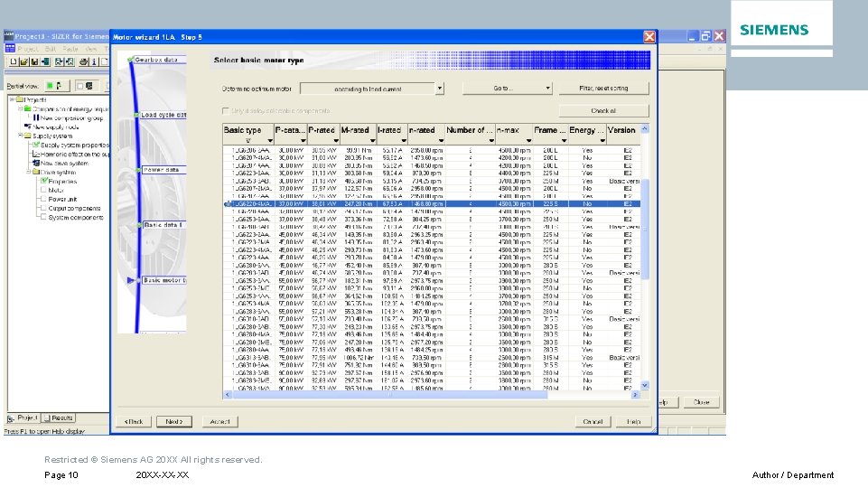Click the Print toolbar icon
Viewport: 868px width, 488px height.
pyautogui.click(x=83, y=61)
